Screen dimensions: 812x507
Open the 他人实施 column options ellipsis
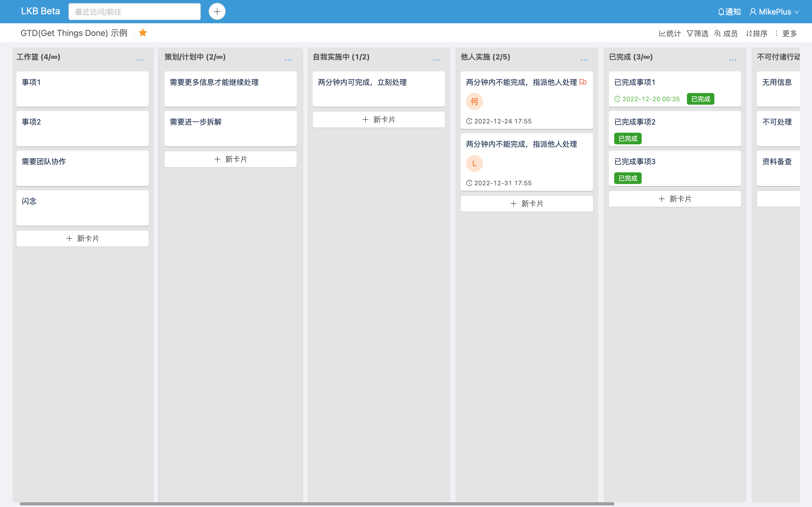(x=585, y=60)
